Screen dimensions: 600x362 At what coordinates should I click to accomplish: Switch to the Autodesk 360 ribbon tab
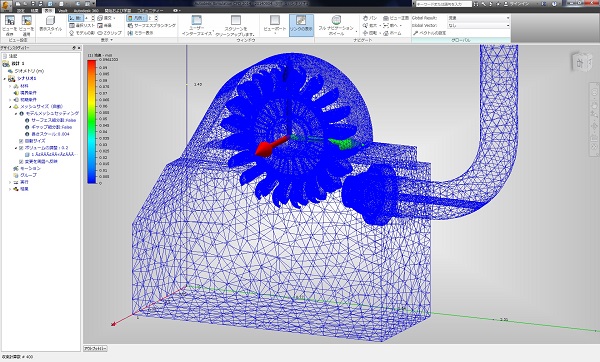[86, 11]
